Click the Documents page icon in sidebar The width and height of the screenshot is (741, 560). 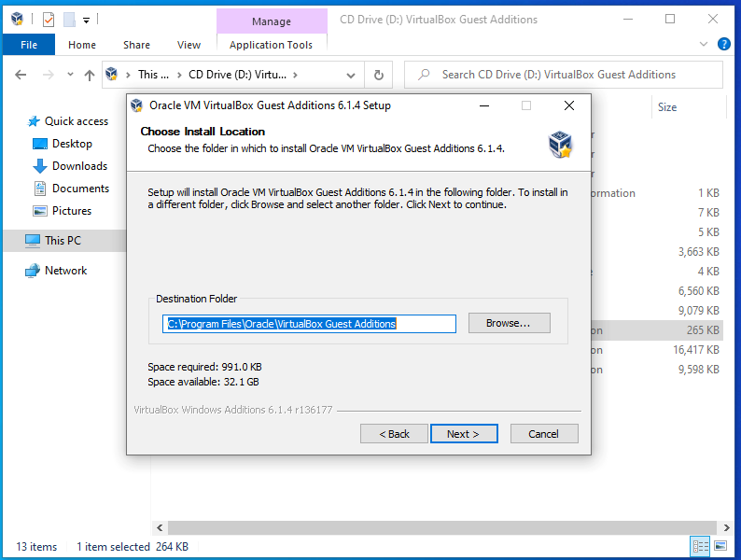pos(40,189)
